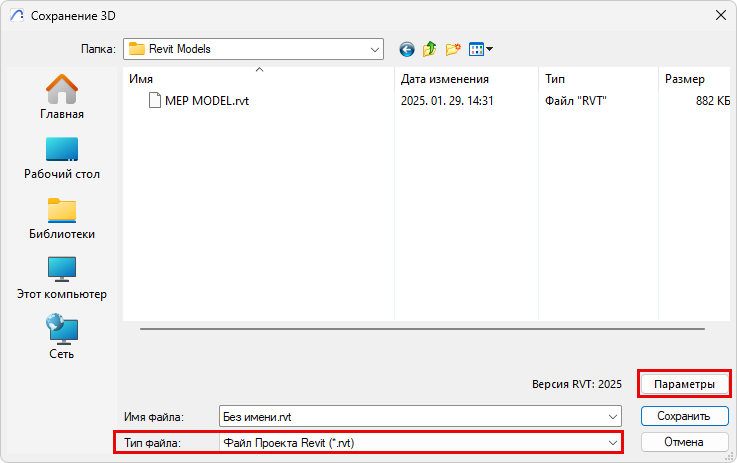Close the Сохранение 3D dialog

pyautogui.click(x=721, y=16)
